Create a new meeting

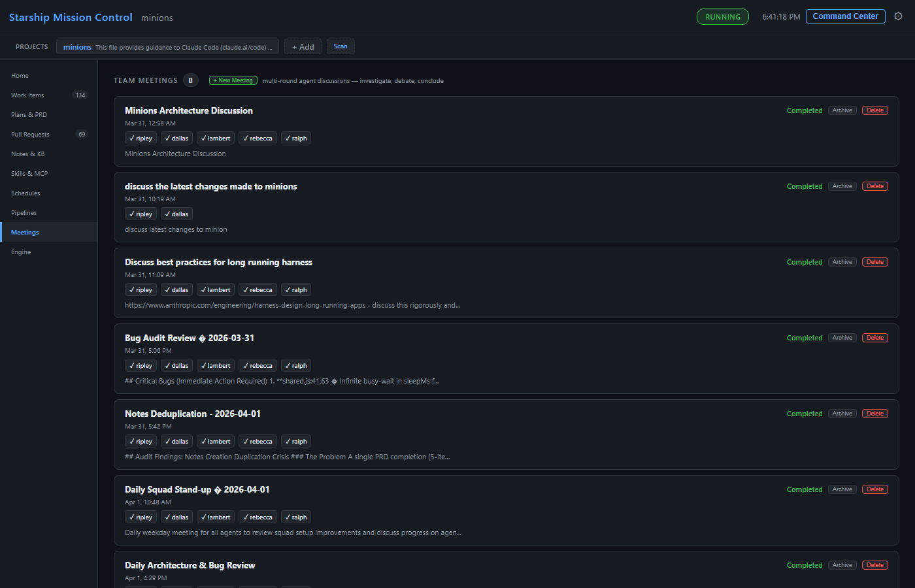[233, 80]
